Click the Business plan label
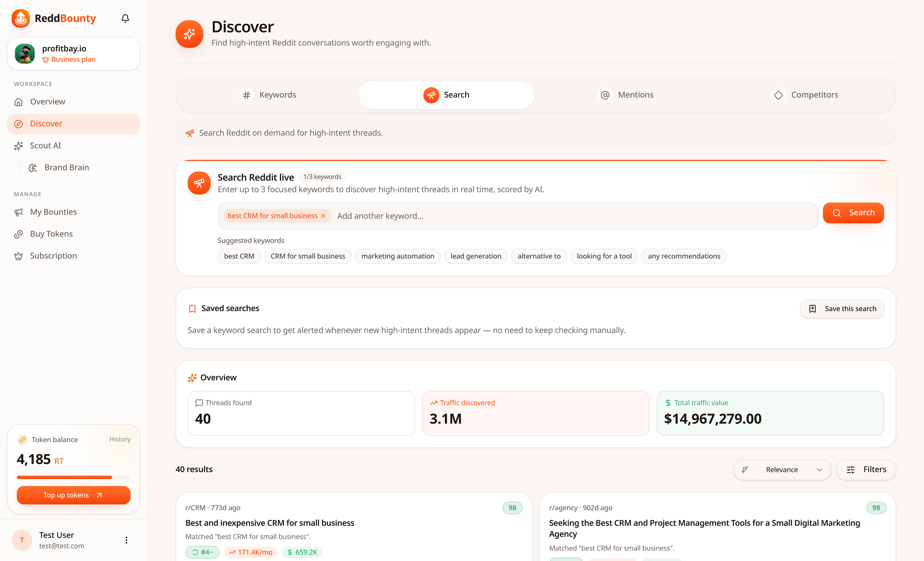The width and height of the screenshot is (924, 561). [x=69, y=59]
